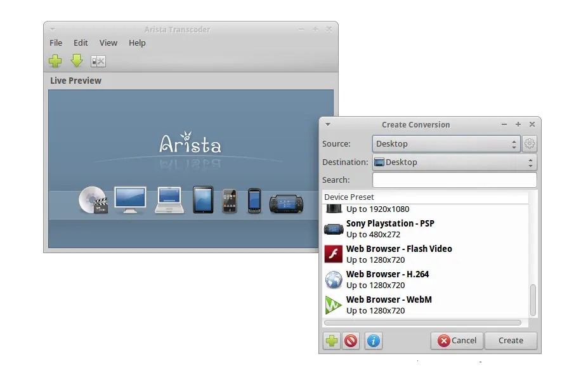
Task: Click the blue info preset button
Action: tap(374, 341)
